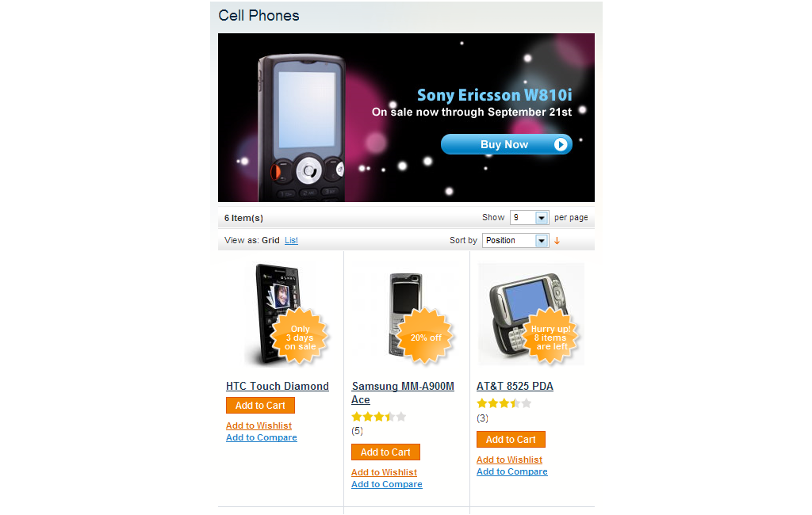Open the Show per page dropdown
812x515 pixels.
click(x=529, y=218)
